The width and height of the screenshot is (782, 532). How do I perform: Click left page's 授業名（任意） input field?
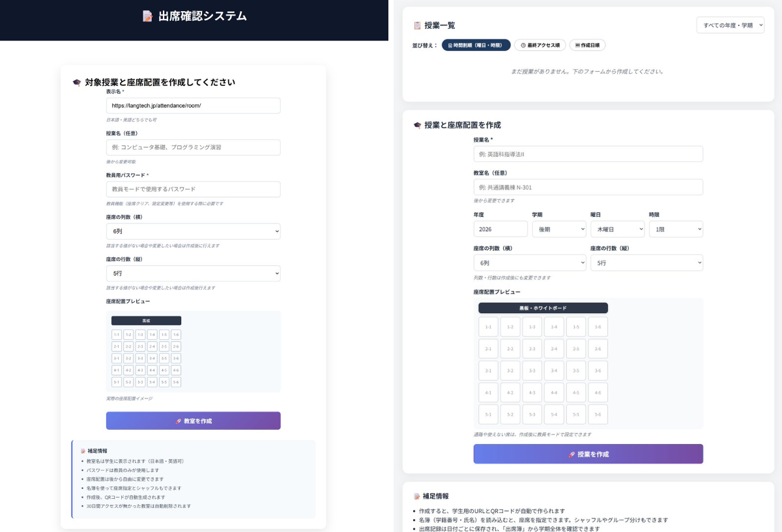point(194,147)
